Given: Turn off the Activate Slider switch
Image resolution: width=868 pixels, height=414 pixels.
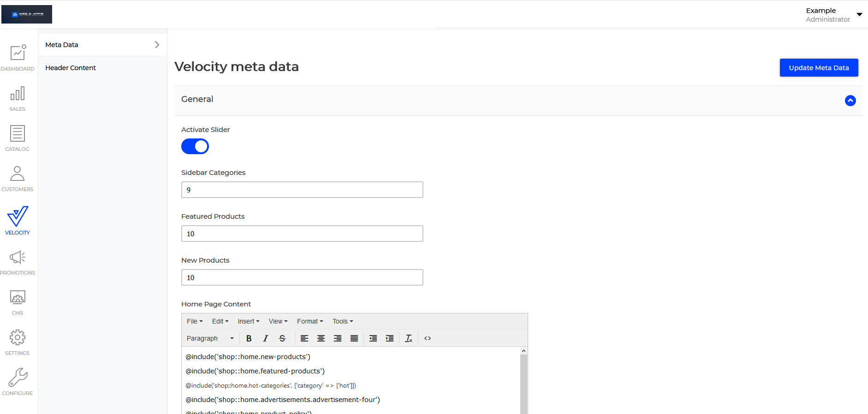Looking at the screenshot, I should pos(195,146).
